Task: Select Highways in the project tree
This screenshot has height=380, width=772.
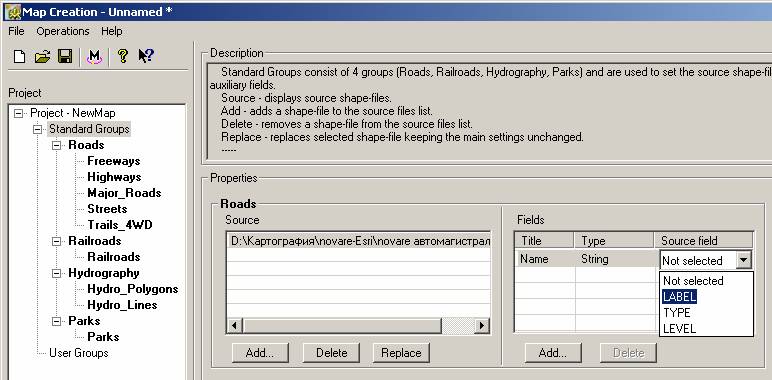Action: click(x=114, y=177)
